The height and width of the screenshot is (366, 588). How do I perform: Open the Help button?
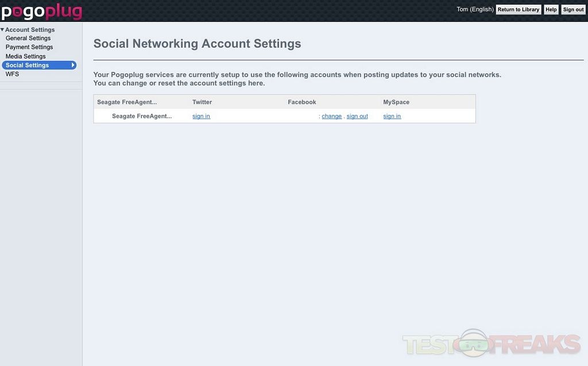click(x=551, y=10)
